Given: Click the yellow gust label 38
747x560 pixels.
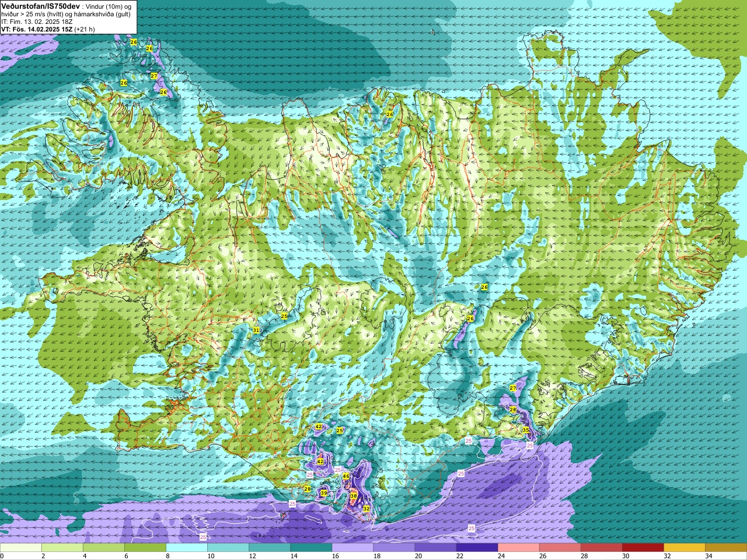Looking at the screenshot, I should [x=353, y=496].
